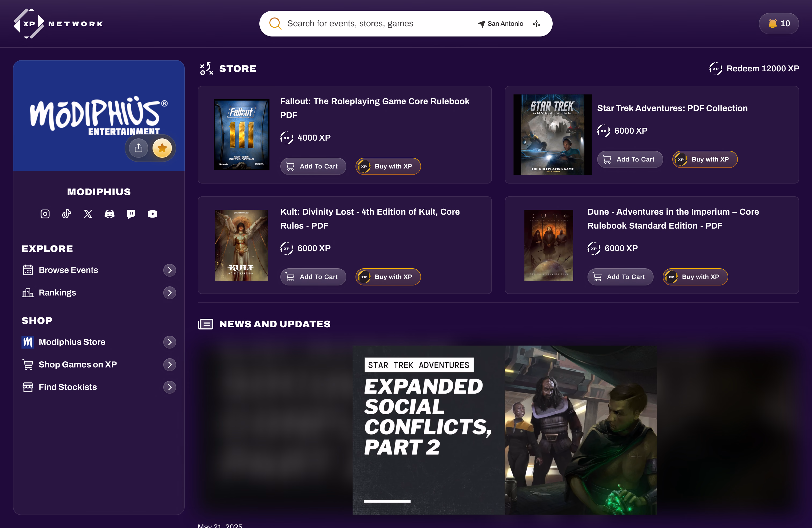
Task: Click the Shop Games on XP cart icon
Action: [x=28, y=364]
